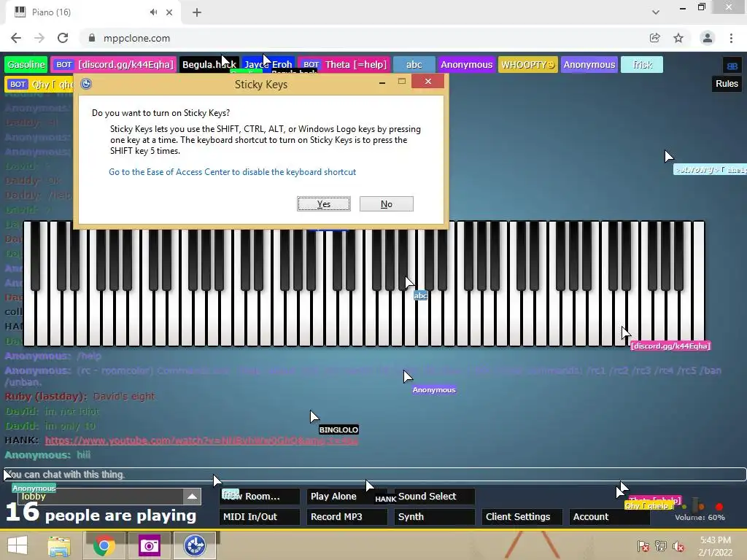Viewport: 747px width, 560px height.
Task: Click the mppclone.com address bar
Action: [362, 38]
